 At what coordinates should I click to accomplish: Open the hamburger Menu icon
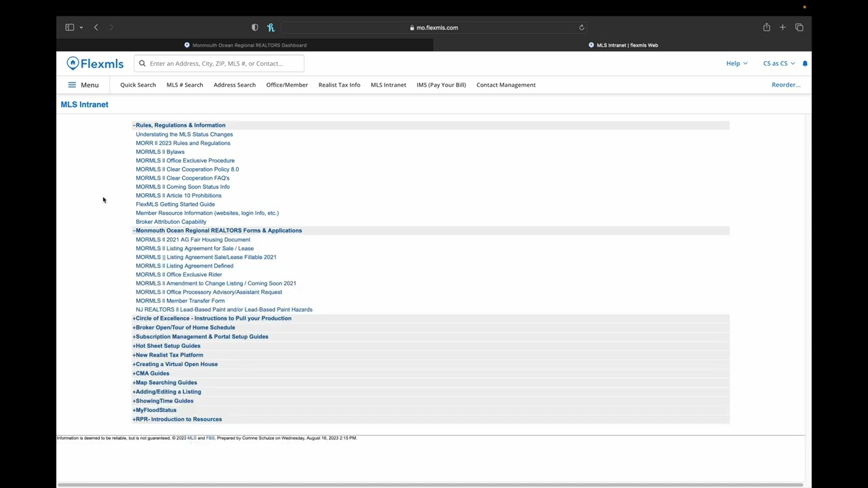(72, 85)
